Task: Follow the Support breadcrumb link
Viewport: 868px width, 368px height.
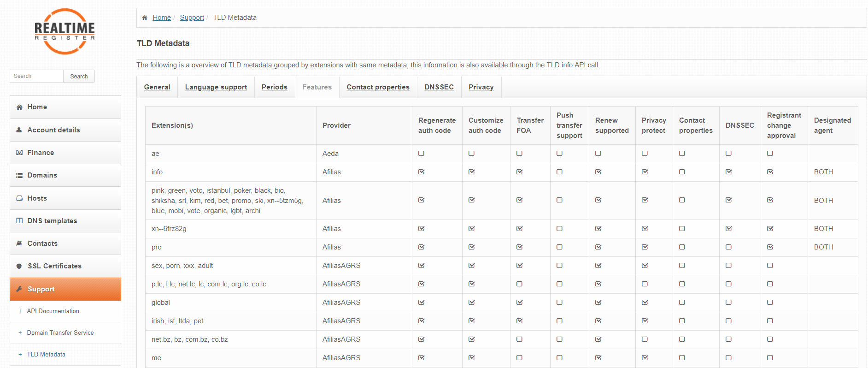Action: tap(192, 18)
